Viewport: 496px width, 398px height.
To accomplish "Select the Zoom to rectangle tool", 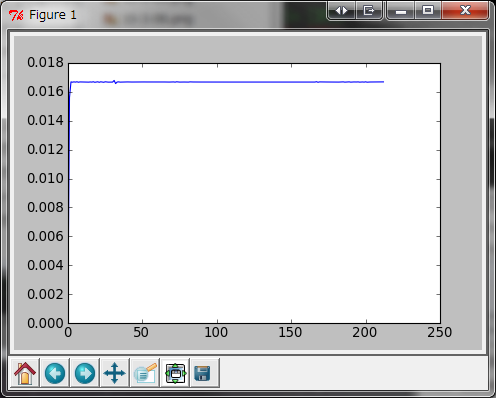I will point(145,373).
